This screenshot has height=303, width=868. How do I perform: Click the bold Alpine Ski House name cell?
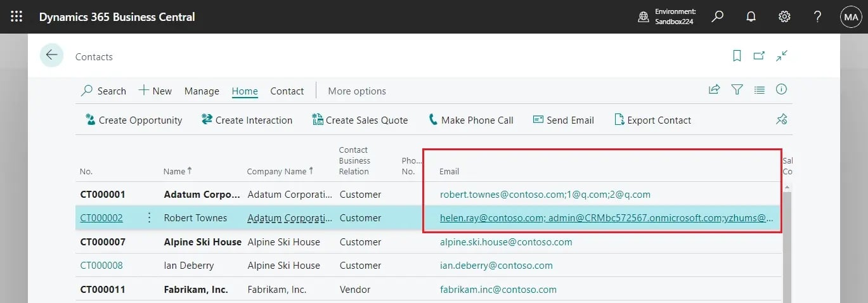pyautogui.click(x=203, y=242)
